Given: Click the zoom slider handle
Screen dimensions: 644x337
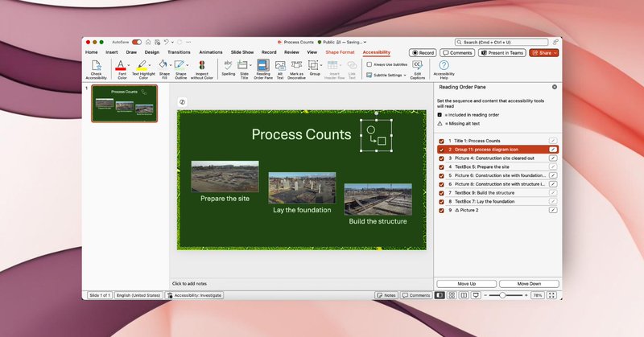Looking at the screenshot, I should (x=502, y=295).
